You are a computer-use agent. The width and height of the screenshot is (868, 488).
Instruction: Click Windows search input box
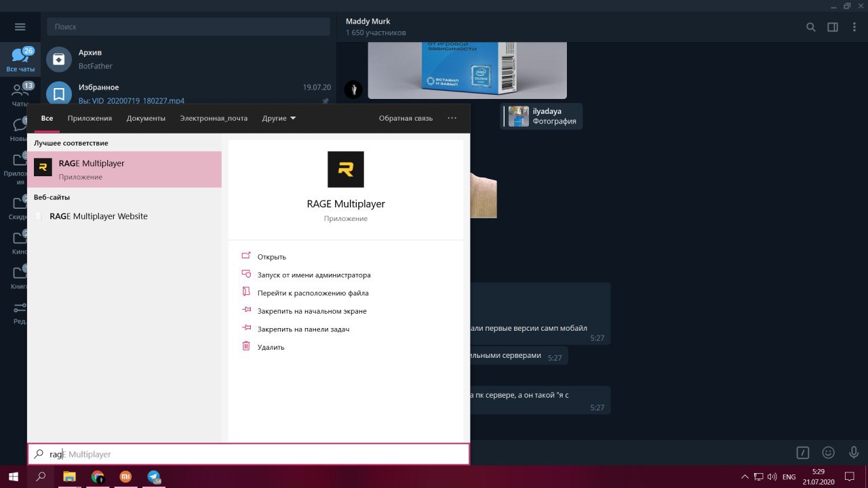click(248, 454)
